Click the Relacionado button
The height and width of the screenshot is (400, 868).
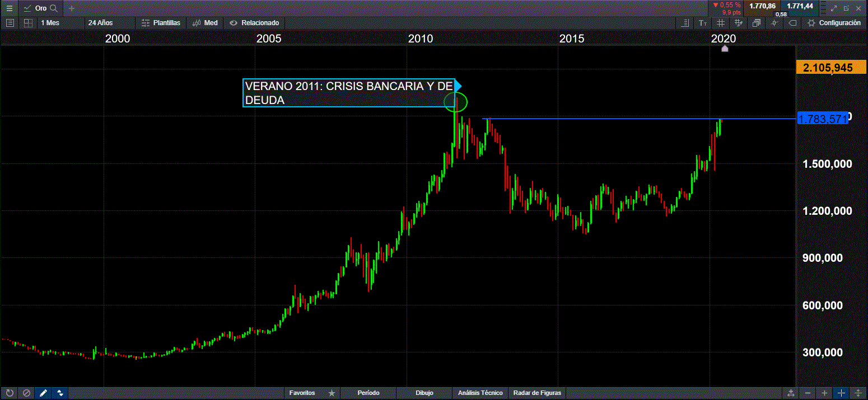pos(255,23)
